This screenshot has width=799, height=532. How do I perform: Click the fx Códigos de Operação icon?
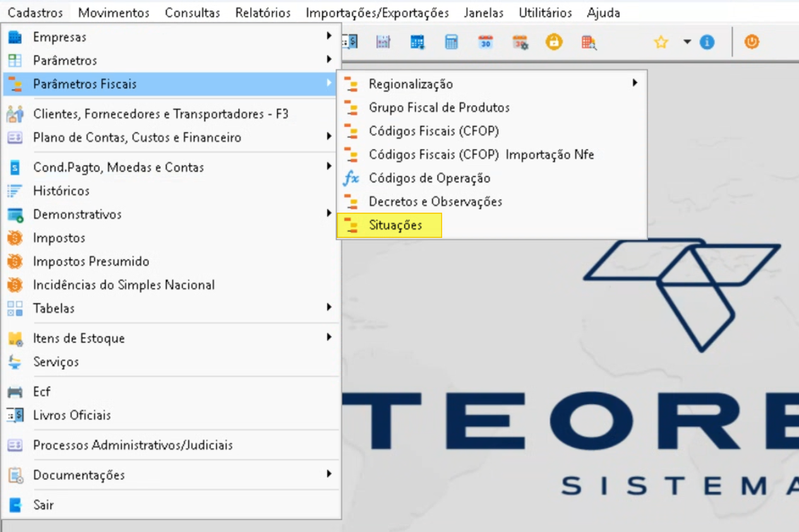(351, 179)
